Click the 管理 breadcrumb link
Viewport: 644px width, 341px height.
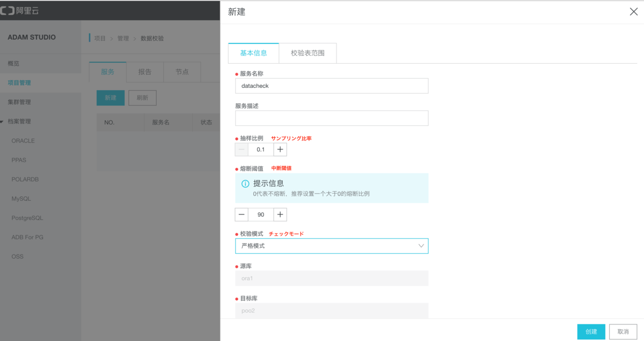123,39
